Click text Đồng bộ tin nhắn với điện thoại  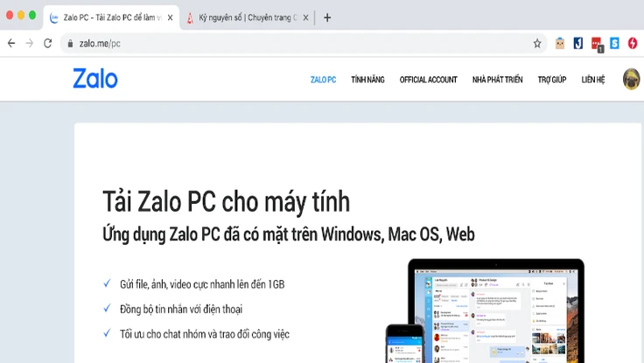pyautogui.click(x=181, y=310)
